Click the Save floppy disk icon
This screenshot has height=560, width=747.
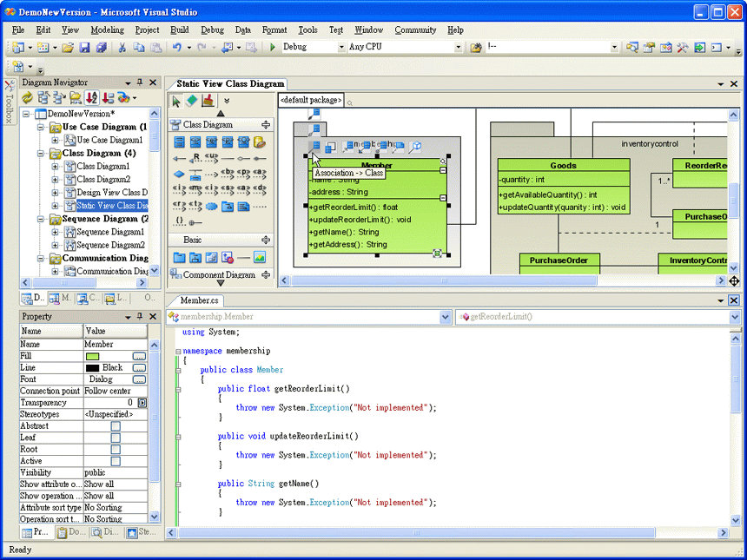[x=85, y=47]
